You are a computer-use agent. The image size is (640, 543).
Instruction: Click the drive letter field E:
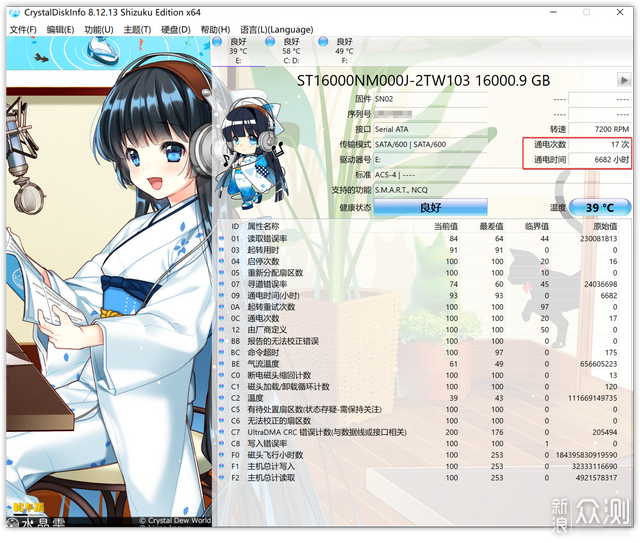point(431,160)
